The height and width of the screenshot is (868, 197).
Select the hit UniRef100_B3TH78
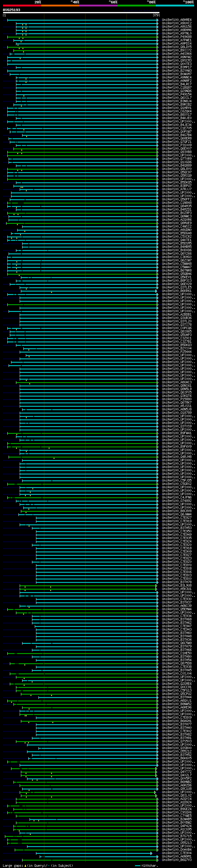tap(176, 582)
